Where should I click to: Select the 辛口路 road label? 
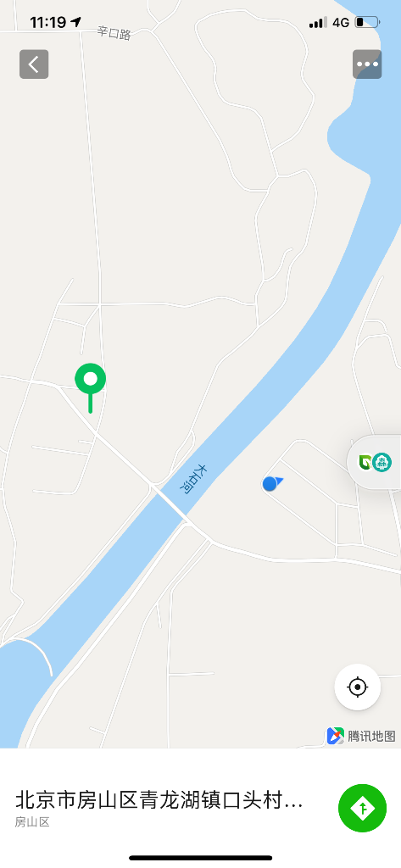114,33
